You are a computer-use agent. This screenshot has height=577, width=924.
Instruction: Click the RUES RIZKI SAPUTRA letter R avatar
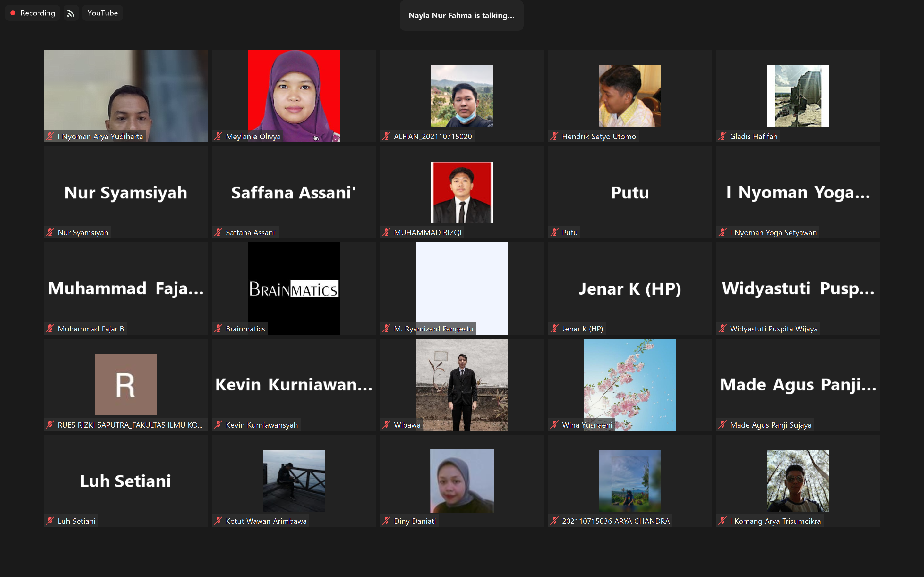tap(126, 384)
